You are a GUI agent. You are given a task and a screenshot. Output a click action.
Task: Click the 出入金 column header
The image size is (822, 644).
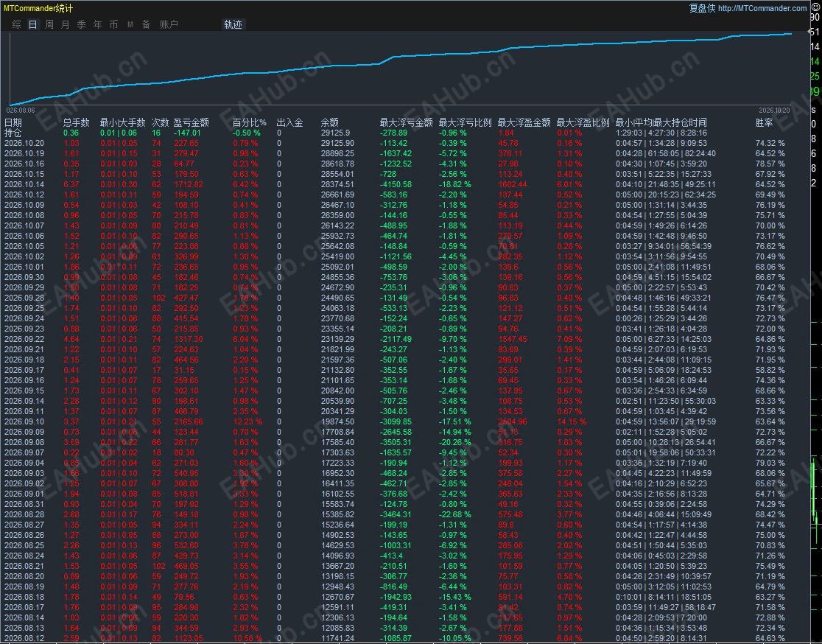point(290,123)
